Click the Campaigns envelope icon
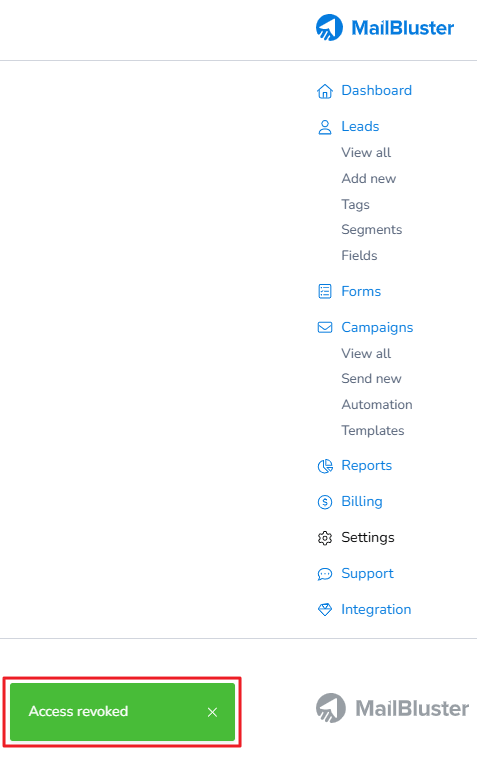 pyautogui.click(x=324, y=328)
